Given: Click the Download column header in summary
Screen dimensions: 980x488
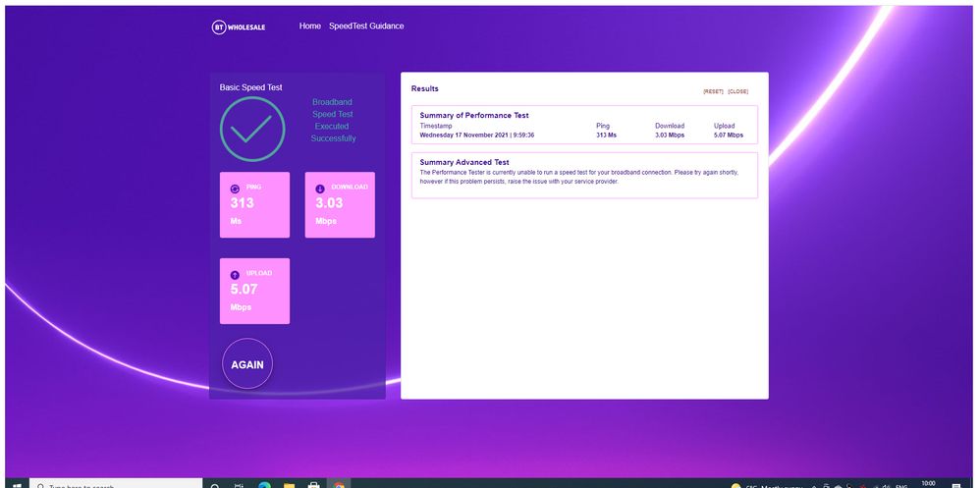Looking at the screenshot, I should tap(670, 127).
